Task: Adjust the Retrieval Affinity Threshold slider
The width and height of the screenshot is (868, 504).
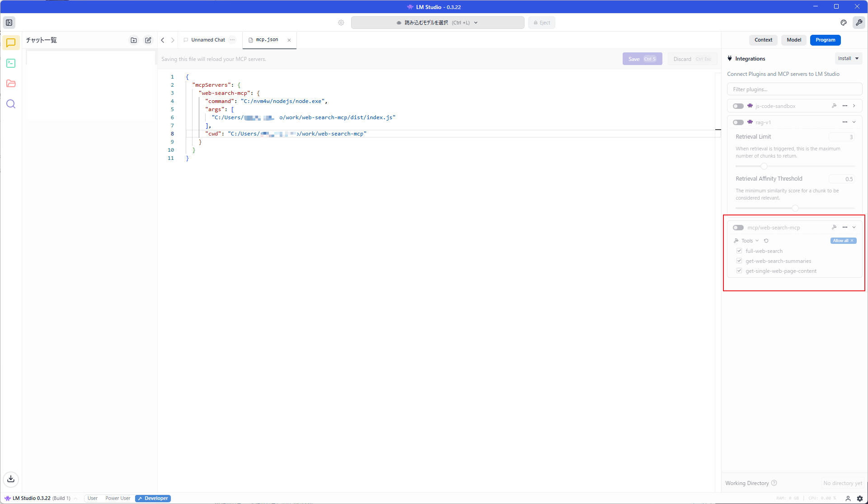Action: (795, 208)
